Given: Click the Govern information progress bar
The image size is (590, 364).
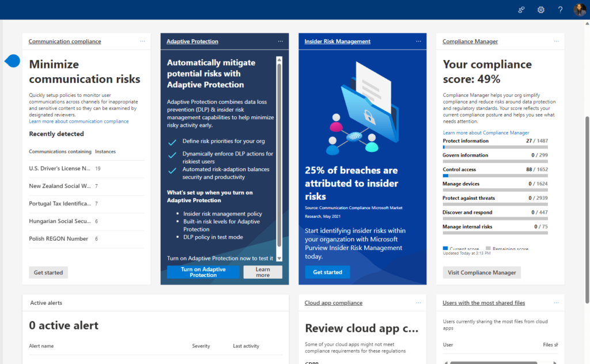Looking at the screenshot, I should [x=495, y=161].
